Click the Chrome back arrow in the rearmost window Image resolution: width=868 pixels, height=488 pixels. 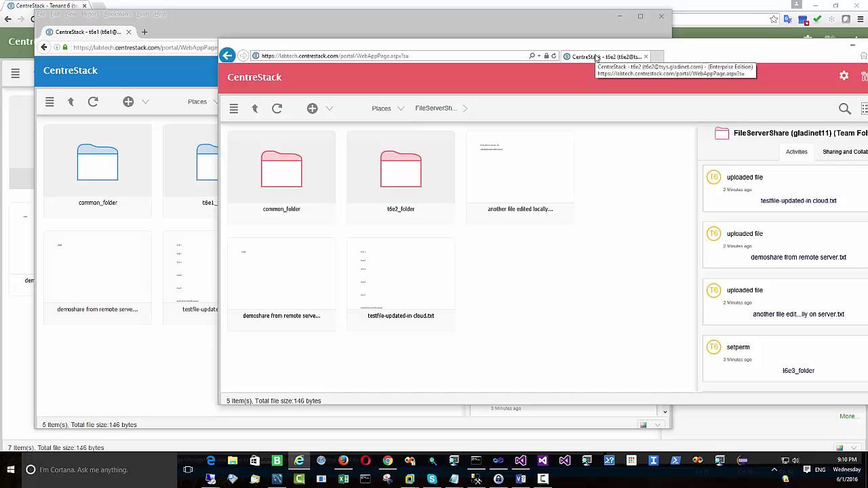click(8, 19)
